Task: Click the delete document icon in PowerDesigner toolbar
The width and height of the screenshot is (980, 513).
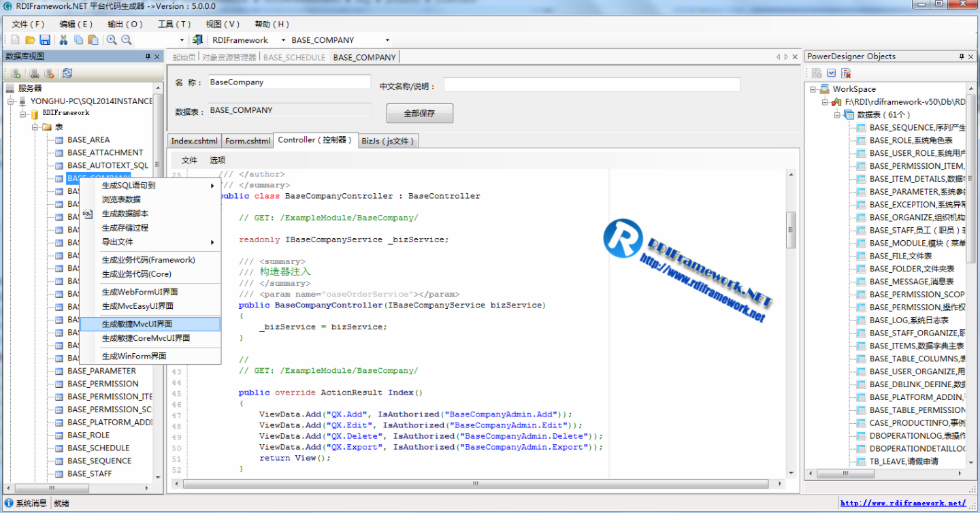Action: (846, 73)
